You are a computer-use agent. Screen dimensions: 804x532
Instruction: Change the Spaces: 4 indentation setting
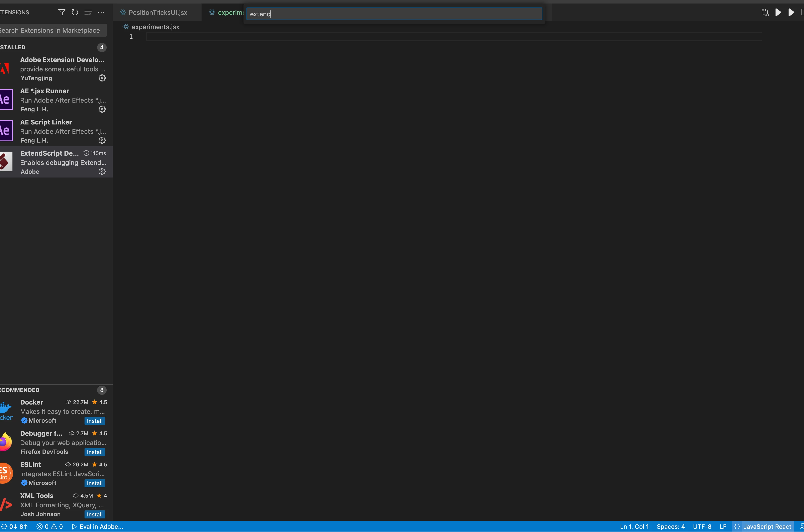point(670,526)
